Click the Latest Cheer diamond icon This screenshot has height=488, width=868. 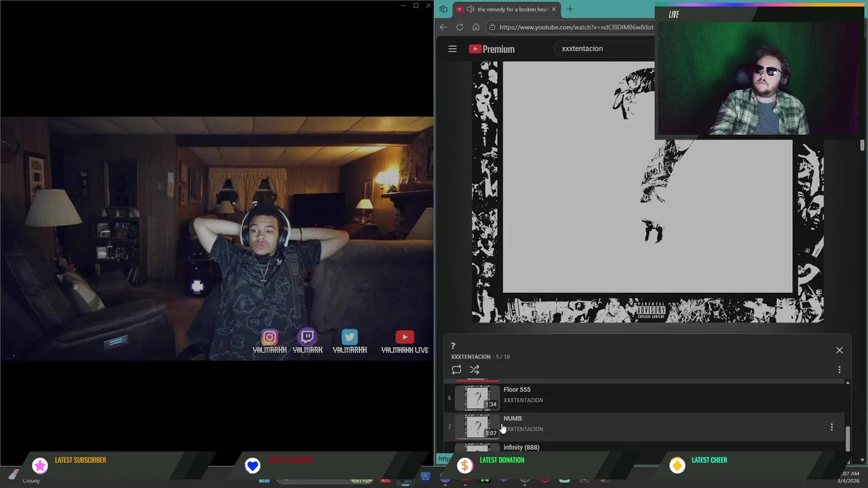click(677, 466)
